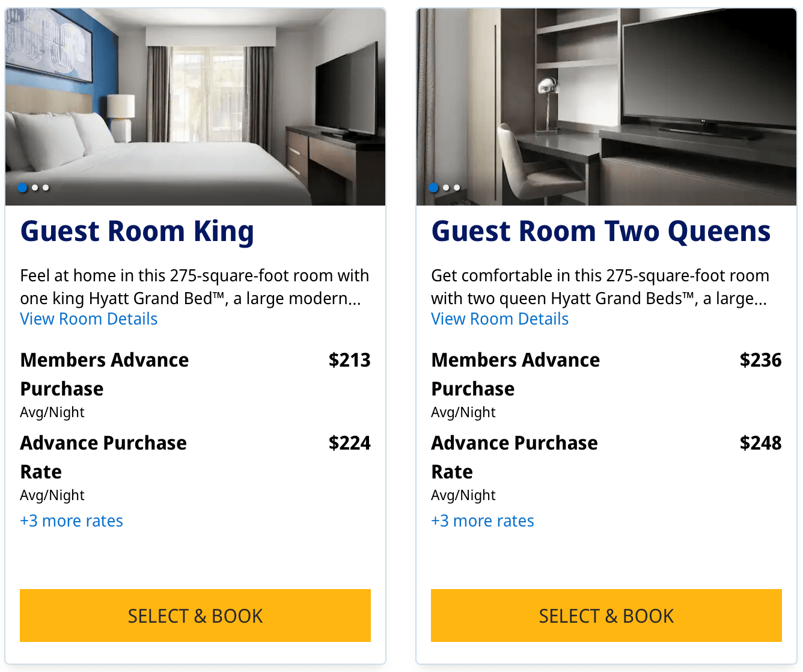This screenshot has width=803, height=672.
Task: Show second photo of Guest Room King
Action: click(35, 188)
